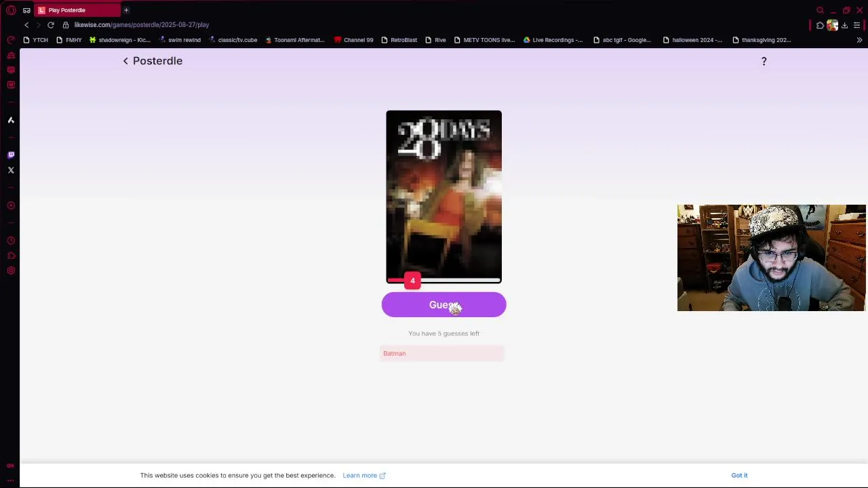Image resolution: width=868 pixels, height=488 pixels.
Task: Open the Toonami Aftermath bookmark
Action: [x=294, y=40]
